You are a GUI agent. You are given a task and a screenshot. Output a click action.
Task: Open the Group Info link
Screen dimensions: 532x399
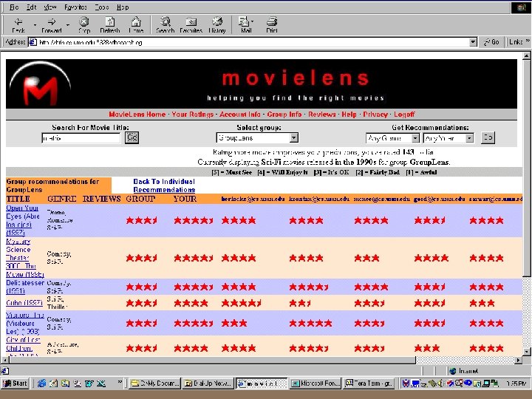pyautogui.click(x=284, y=115)
